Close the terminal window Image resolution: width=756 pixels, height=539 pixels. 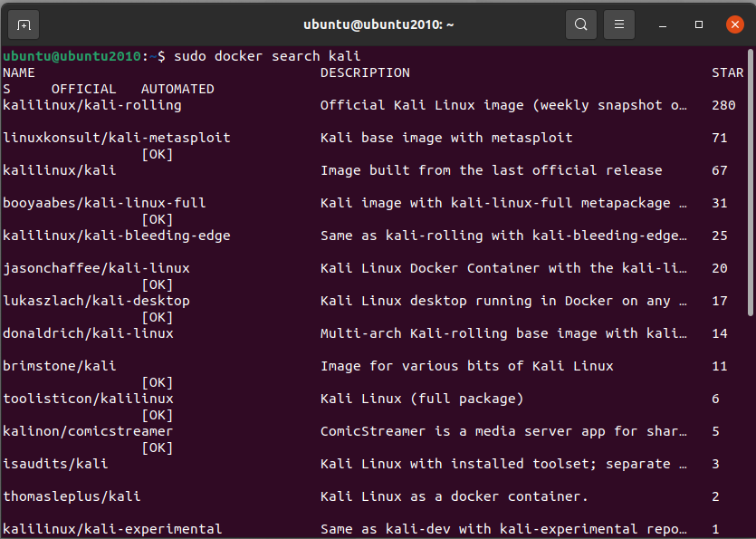tap(735, 24)
